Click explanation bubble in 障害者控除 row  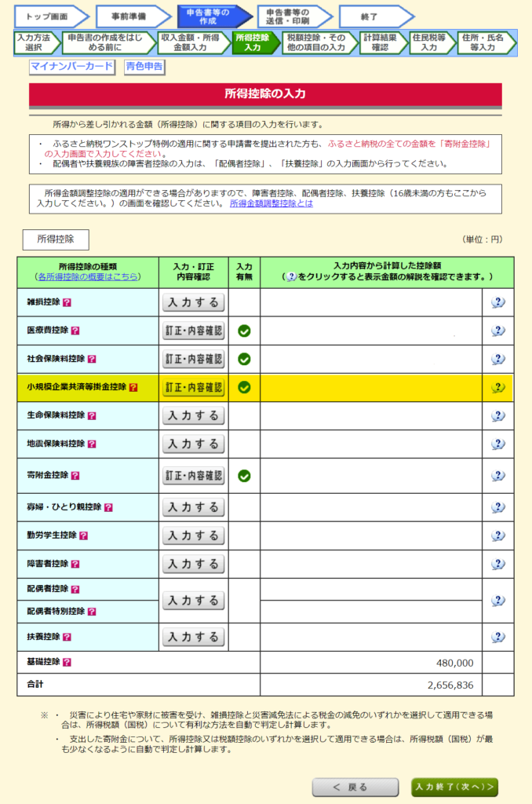497,564
